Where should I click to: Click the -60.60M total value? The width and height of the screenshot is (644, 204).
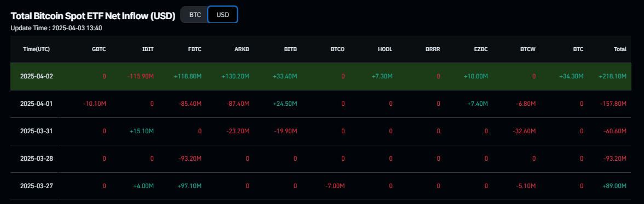click(615, 131)
